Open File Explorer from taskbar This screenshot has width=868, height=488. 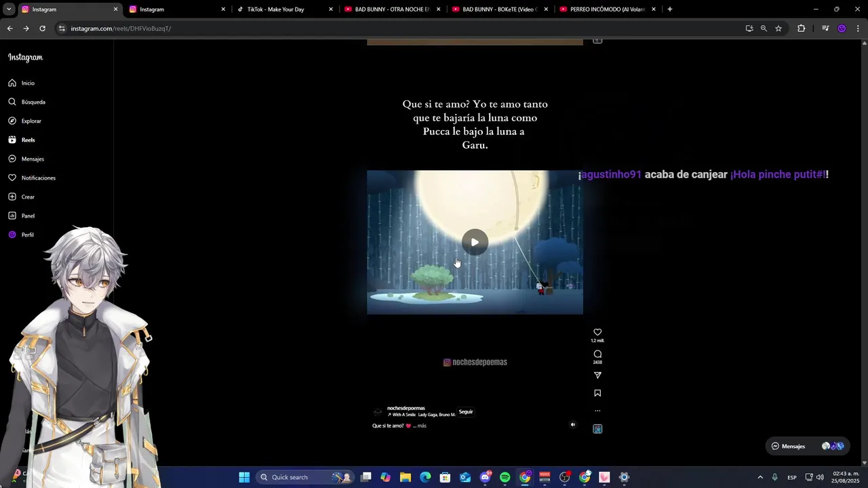(406, 477)
